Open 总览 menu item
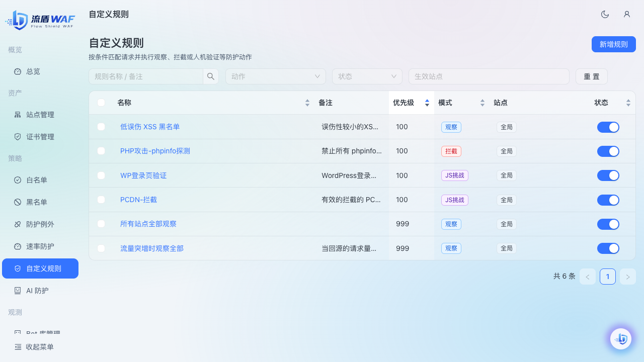Screen dimensions: 644x362 (40, 71)
